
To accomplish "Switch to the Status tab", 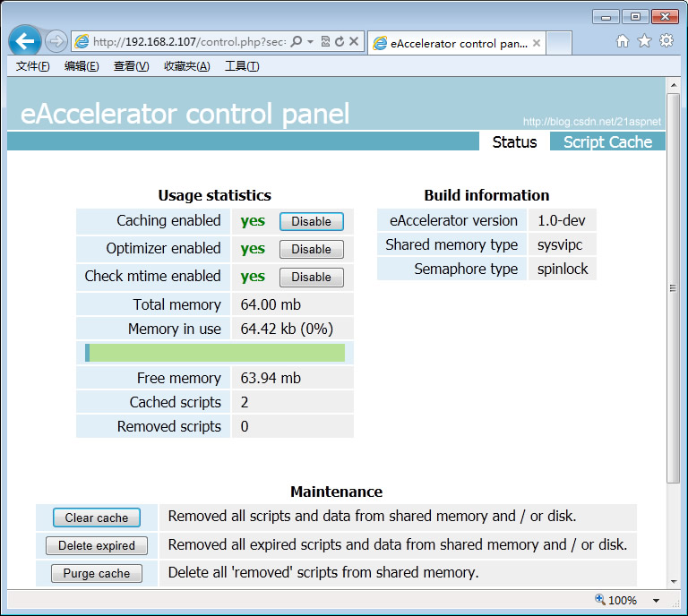I will (x=514, y=141).
